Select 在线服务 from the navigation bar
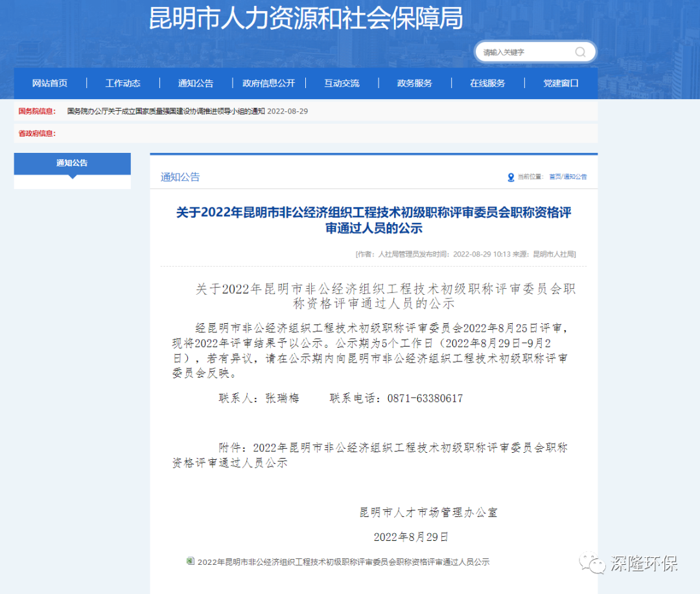The image size is (700, 594). (x=487, y=84)
